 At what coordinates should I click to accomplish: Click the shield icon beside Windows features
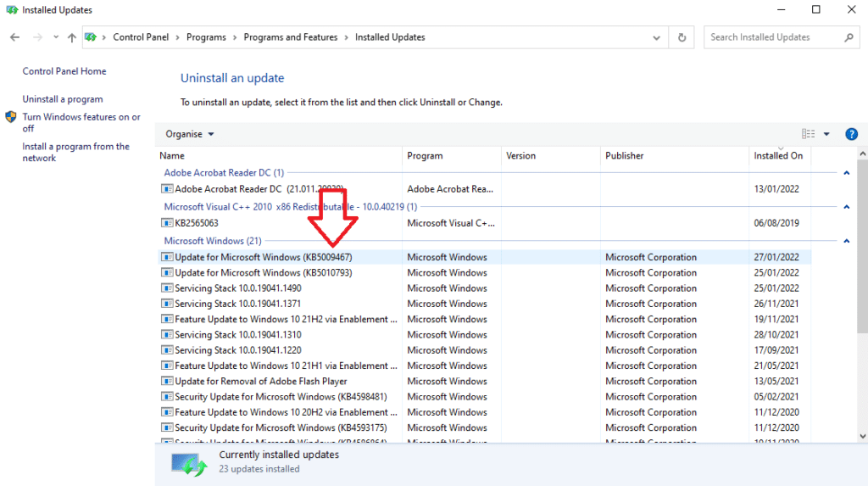(x=10, y=117)
